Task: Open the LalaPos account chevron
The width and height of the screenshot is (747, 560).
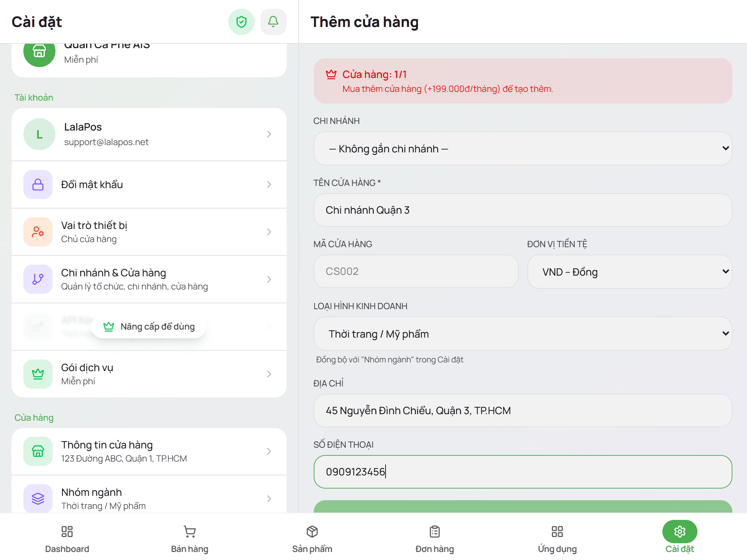Action: pyautogui.click(x=269, y=134)
